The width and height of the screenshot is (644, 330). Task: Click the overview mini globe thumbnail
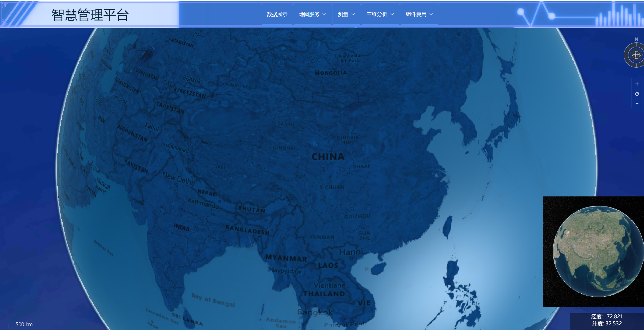598,251
